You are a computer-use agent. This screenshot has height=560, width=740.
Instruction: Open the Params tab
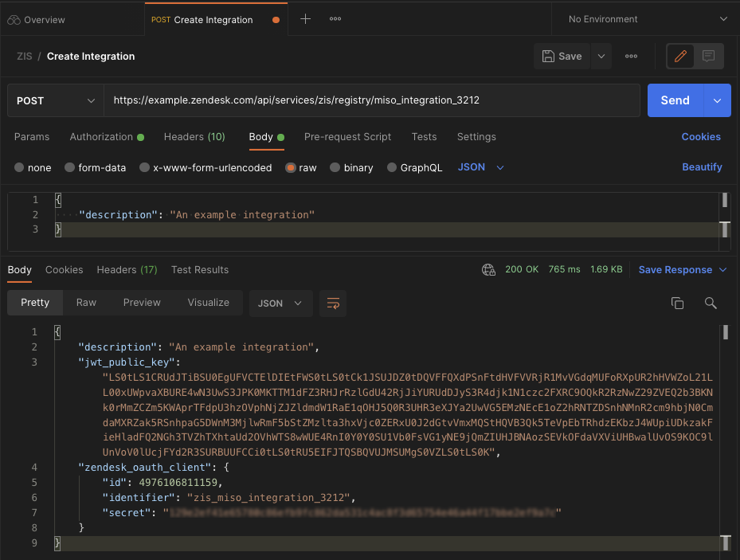click(x=32, y=137)
